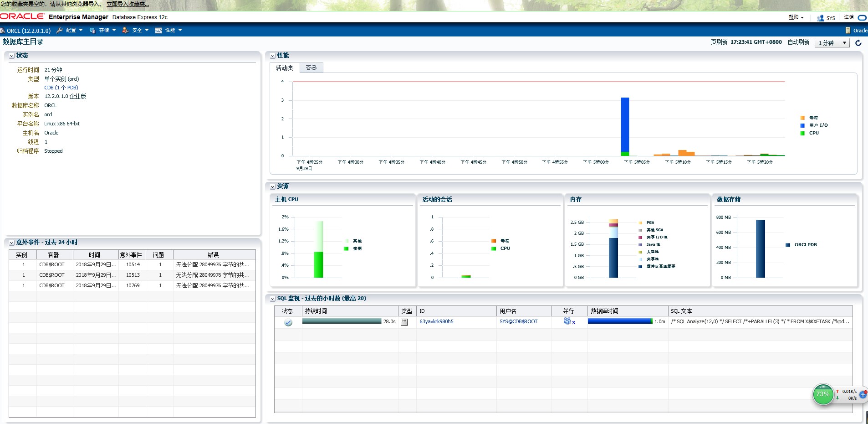Sort incidents by 时间 column header

point(95,255)
